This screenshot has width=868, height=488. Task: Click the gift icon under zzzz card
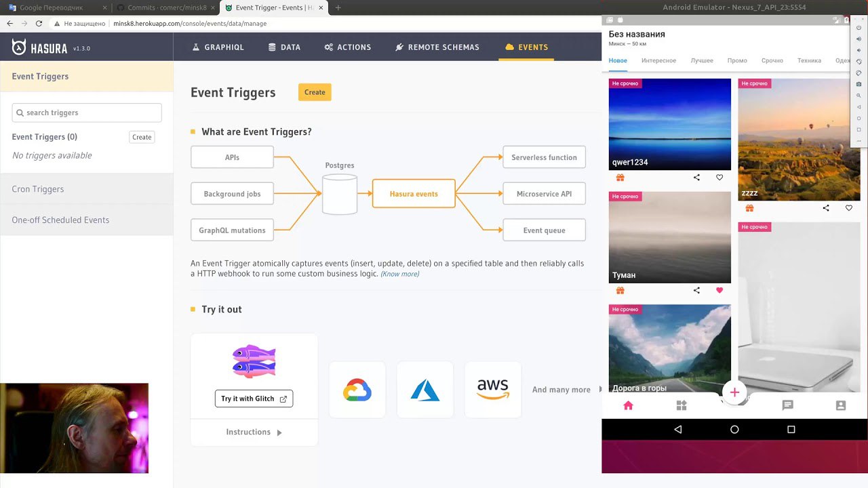pyautogui.click(x=749, y=208)
